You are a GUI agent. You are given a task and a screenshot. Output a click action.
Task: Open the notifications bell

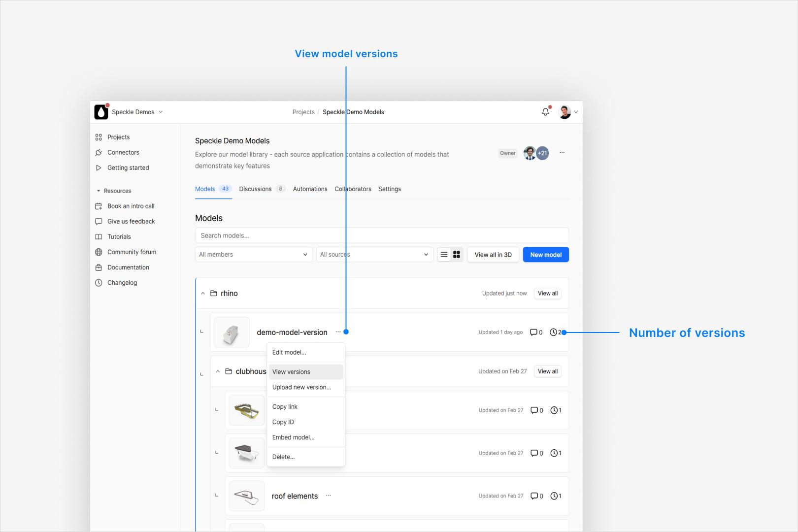pyautogui.click(x=545, y=112)
